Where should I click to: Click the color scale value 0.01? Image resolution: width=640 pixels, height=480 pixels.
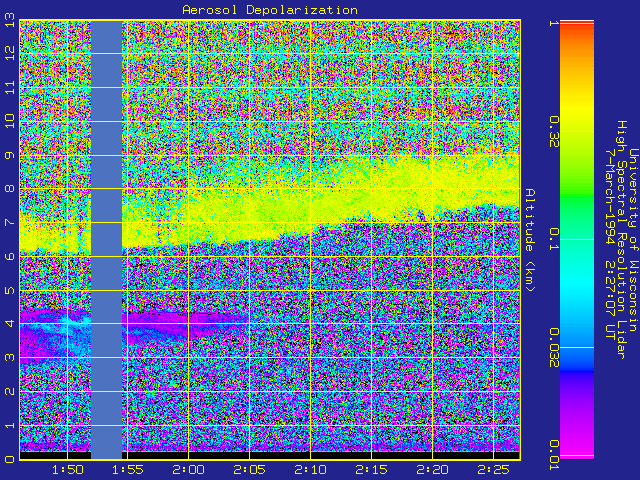point(554,455)
